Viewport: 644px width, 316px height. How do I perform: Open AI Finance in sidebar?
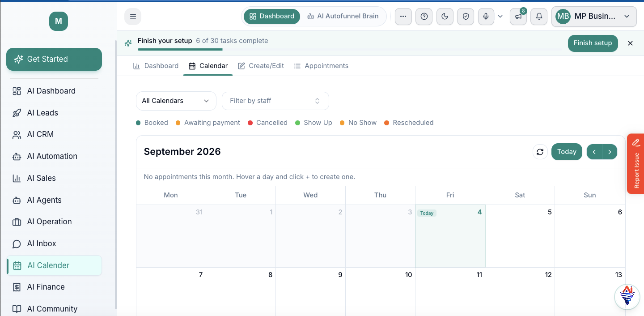coord(54,287)
